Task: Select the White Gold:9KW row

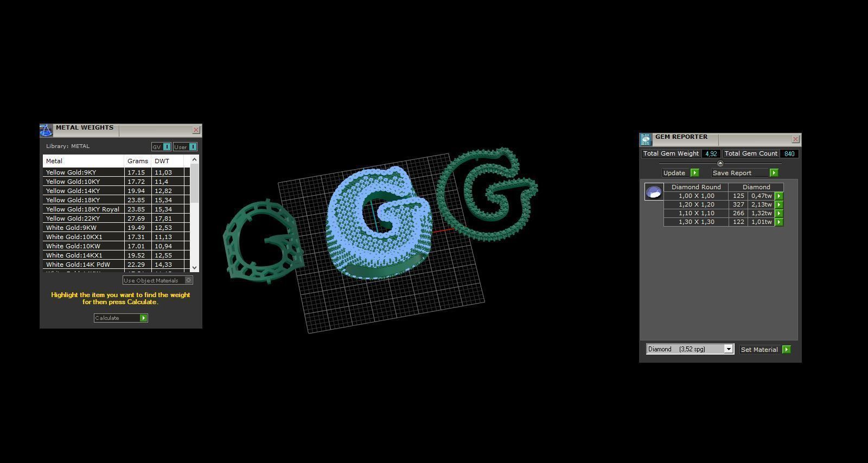Action: coord(116,228)
